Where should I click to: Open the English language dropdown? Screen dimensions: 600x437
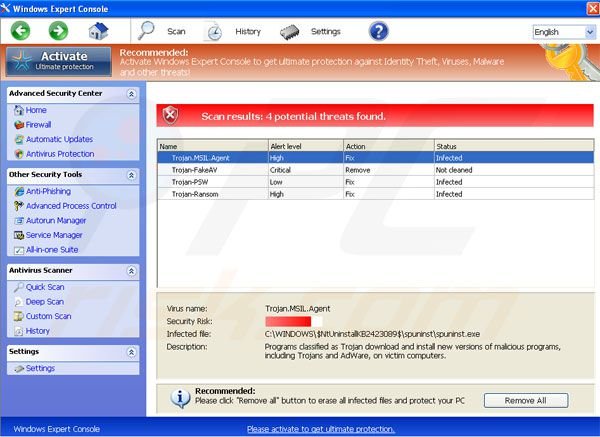[563, 32]
